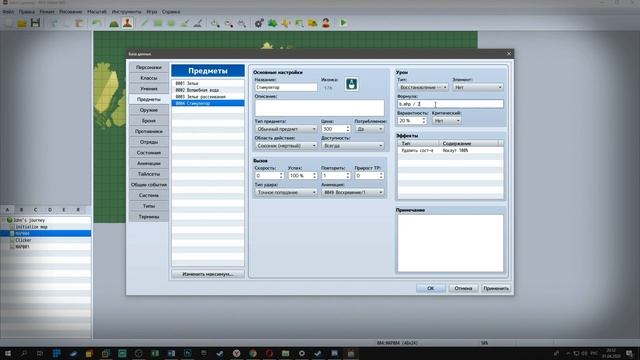This screenshot has width=640, height=360.
Task: Select the Pencil drawing tool
Action: [x=144, y=23]
